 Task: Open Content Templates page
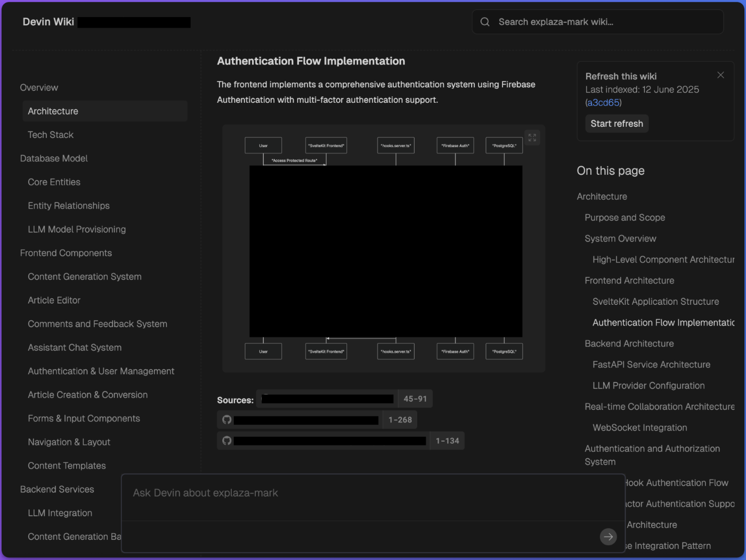pyautogui.click(x=67, y=466)
